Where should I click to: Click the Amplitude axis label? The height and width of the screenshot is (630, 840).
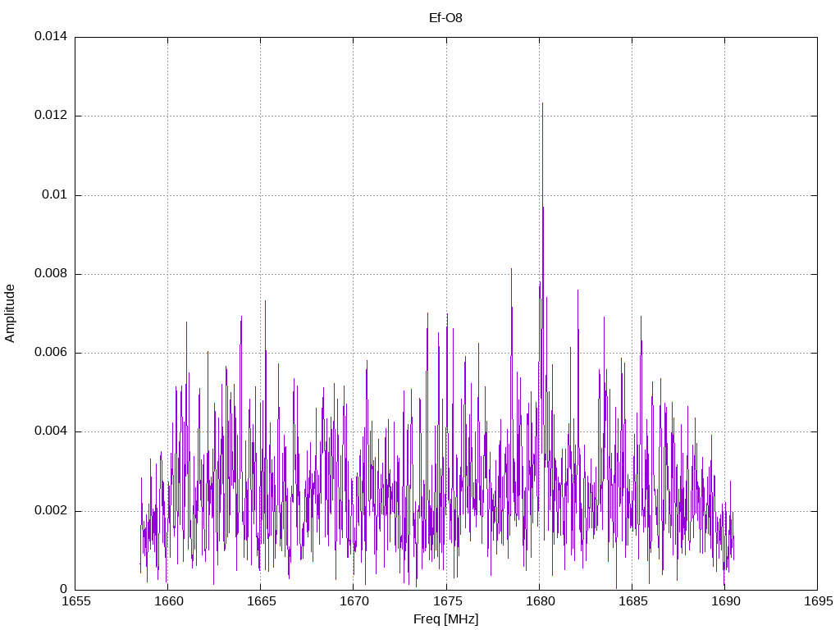pos(10,313)
